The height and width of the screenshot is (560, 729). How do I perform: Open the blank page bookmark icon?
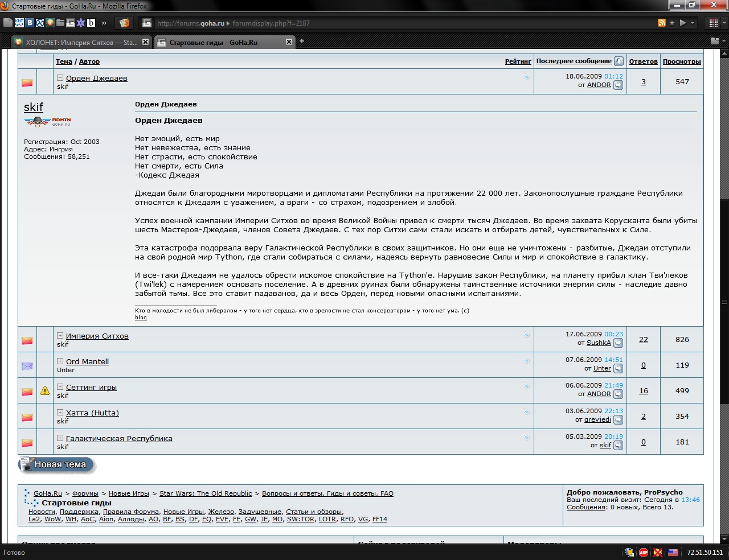(x=7, y=23)
